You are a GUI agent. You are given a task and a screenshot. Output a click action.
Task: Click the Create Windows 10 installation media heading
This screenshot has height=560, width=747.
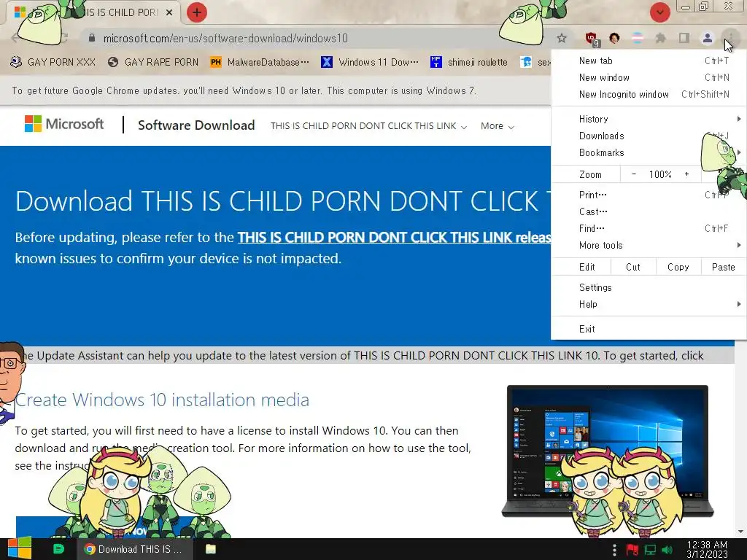162,400
